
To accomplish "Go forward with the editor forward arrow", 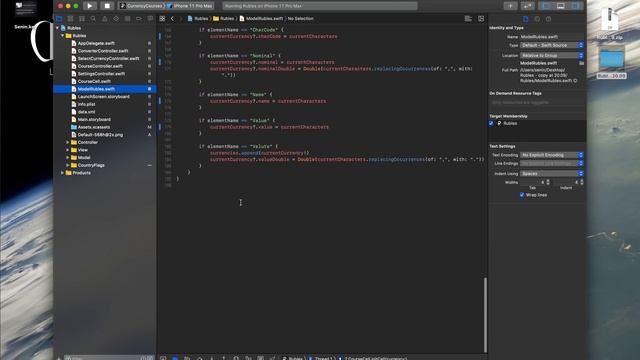I will point(180,18).
